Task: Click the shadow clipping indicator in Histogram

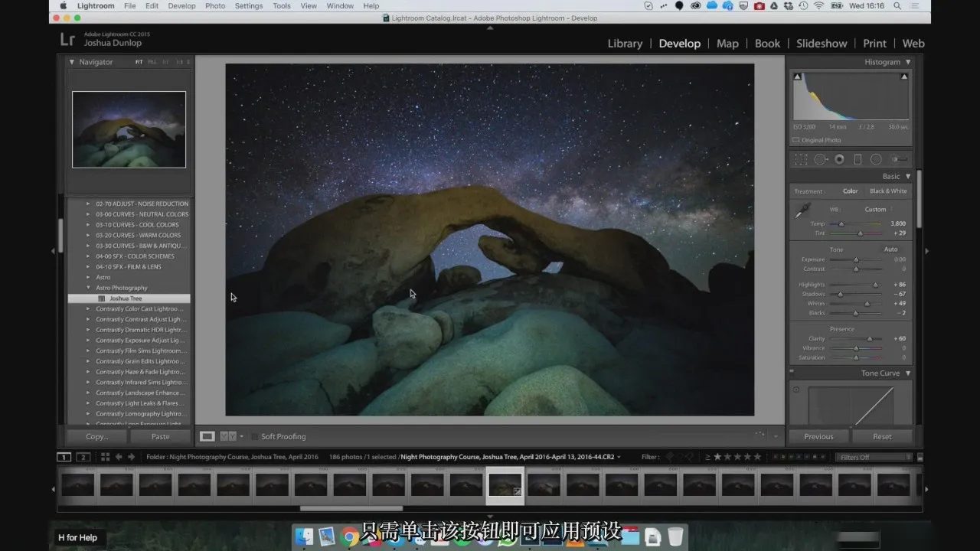Action: 797,77
